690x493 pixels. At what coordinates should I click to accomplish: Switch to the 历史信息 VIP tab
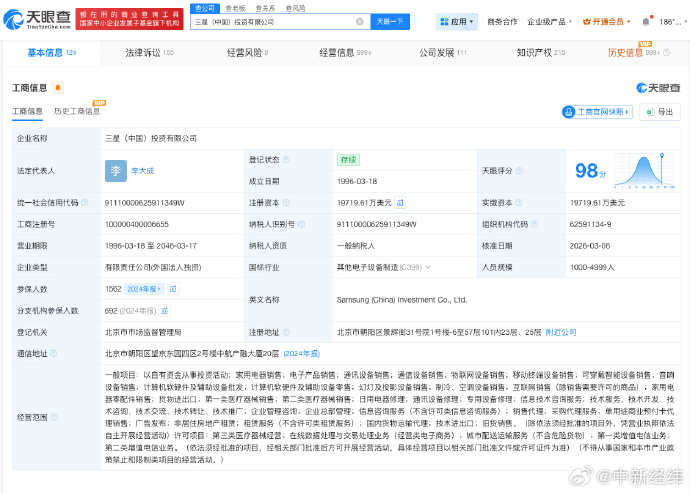point(634,53)
